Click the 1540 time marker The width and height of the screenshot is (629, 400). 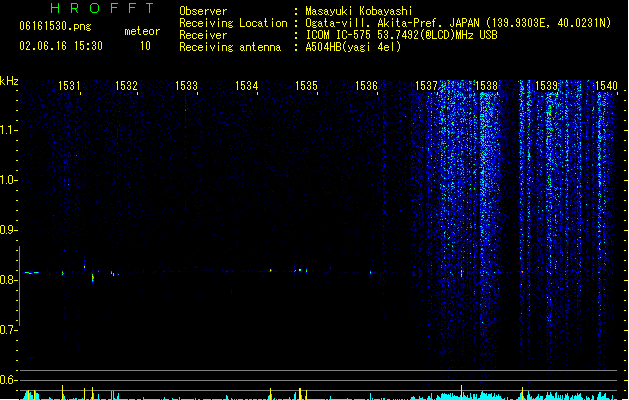pyautogui.click(x=606, y=86)
